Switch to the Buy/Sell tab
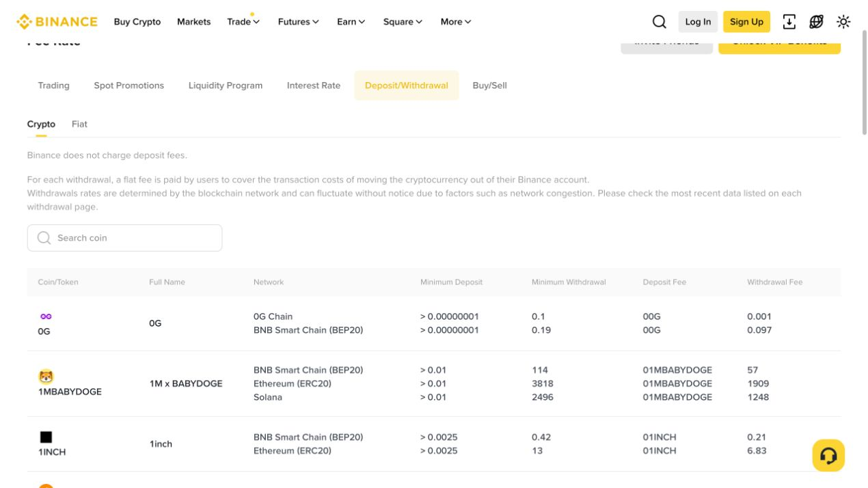The width and height of the screenshot is (868, 488). tap(489, 85)
